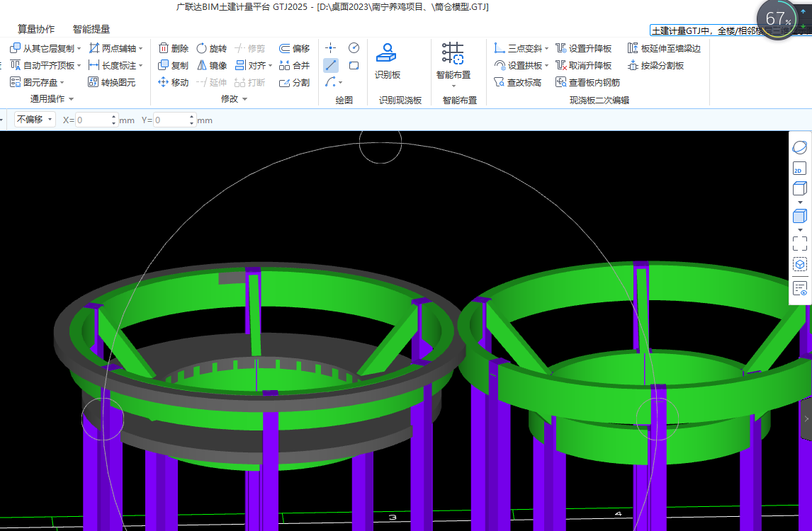Click 长度标注 length dimension tool
812x531 pixels.
point(113,65)
